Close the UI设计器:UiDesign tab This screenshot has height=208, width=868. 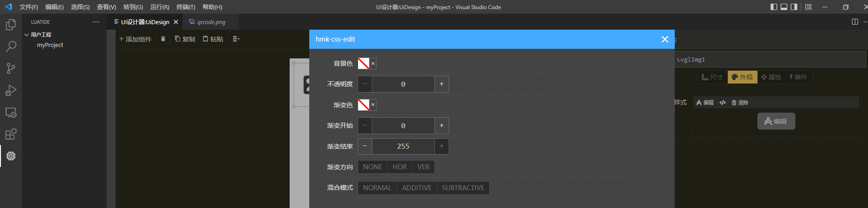(176, 22)
